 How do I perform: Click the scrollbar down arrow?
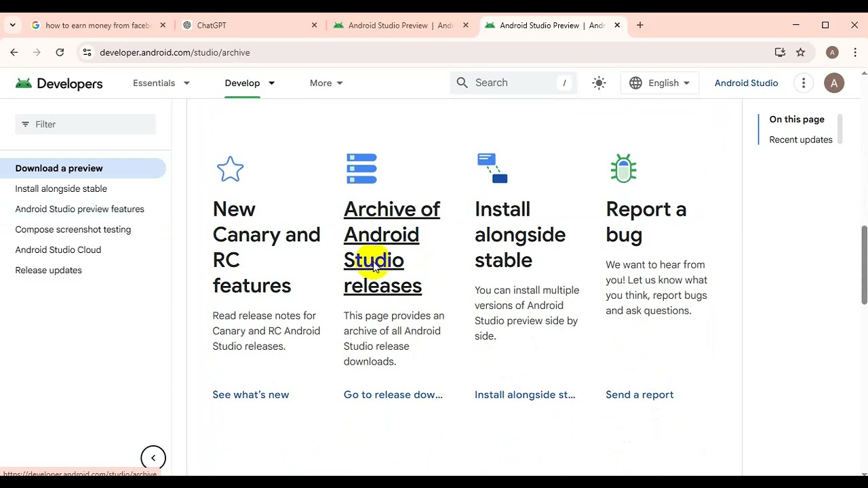pos(864,474)
